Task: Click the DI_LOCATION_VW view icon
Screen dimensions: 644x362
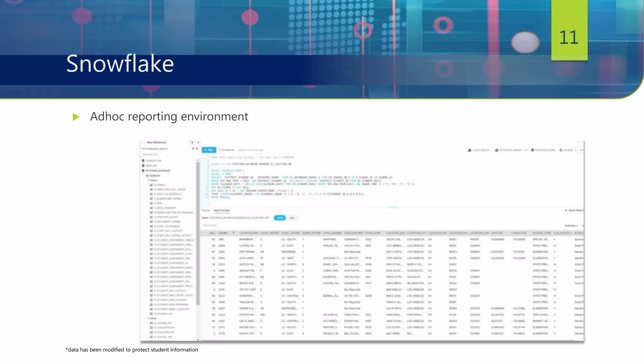Action: [151, 332]
